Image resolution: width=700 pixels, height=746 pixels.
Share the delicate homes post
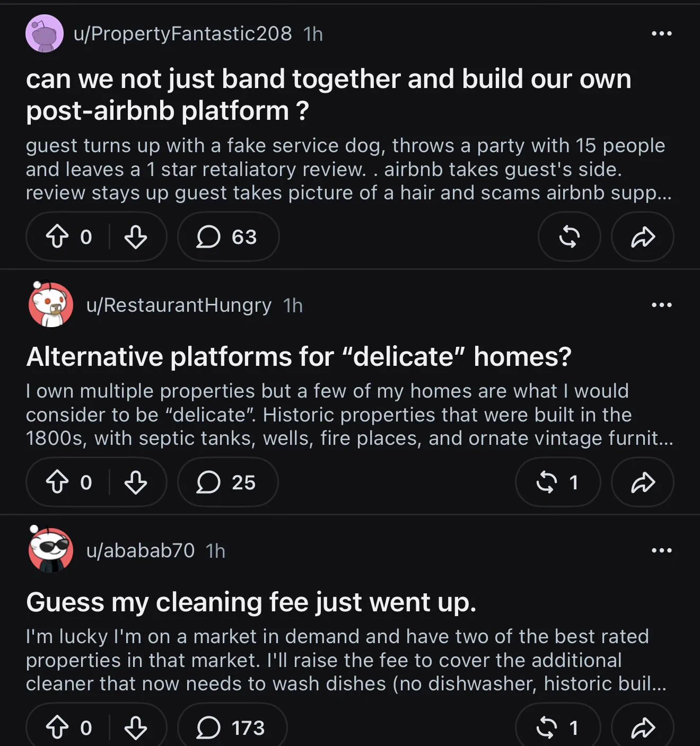coord(643,482)
